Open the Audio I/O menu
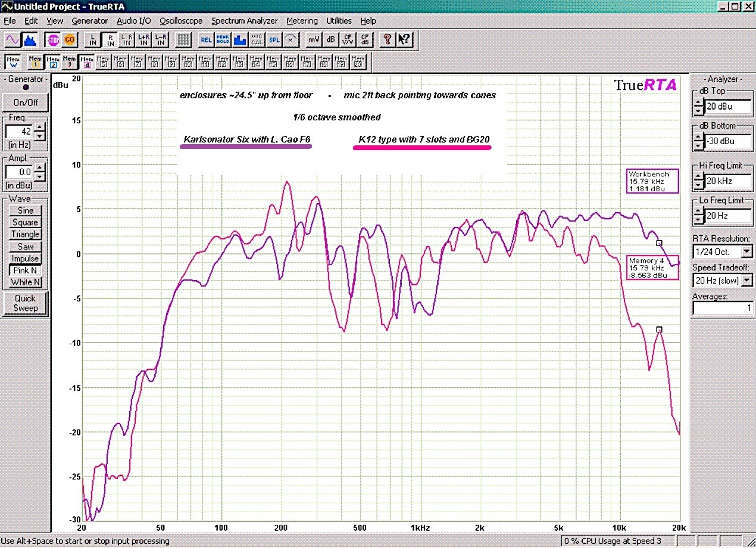 (134, 21)
